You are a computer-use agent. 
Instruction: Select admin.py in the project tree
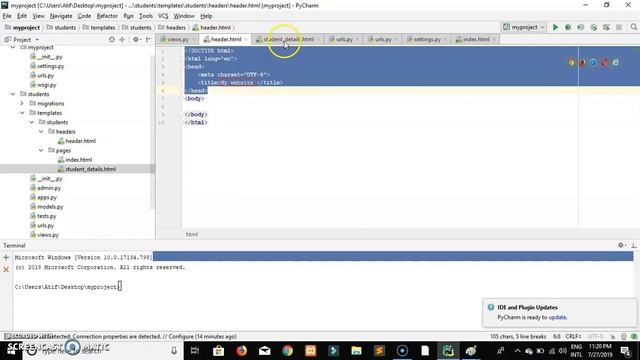[49, 188]
